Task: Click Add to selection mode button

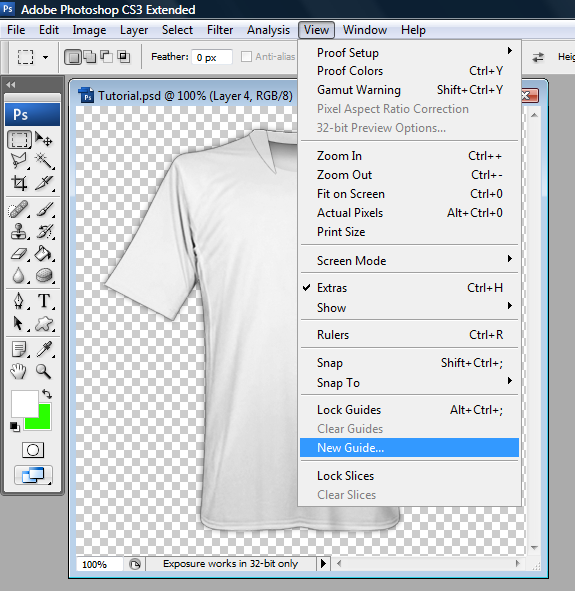Action: pos(90,57)
